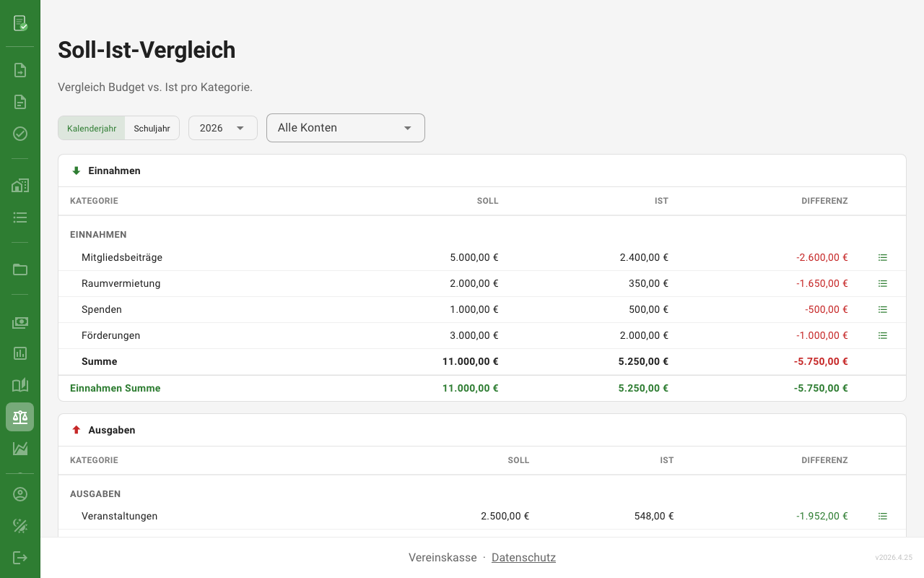The image size is (924, 578).
Task: Click the Ausgaben section header
Action: click(x=111, y=430)
